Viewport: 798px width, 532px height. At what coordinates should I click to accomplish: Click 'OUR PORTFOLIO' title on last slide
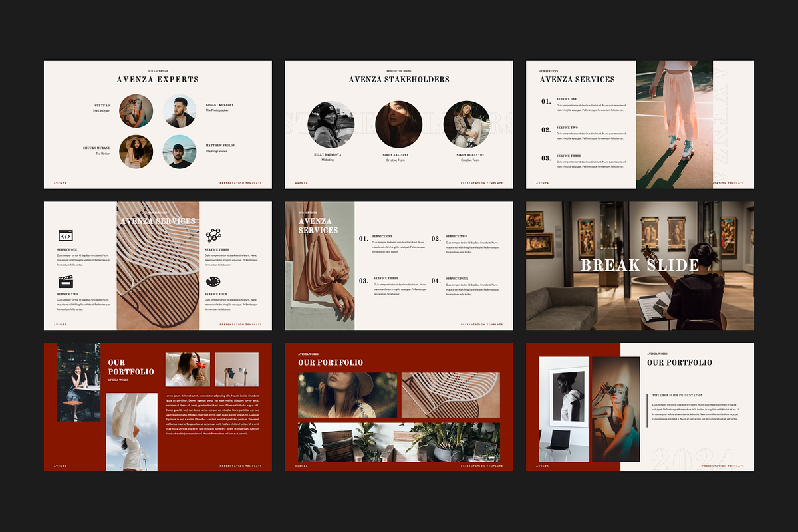click(x=680, y=362)
